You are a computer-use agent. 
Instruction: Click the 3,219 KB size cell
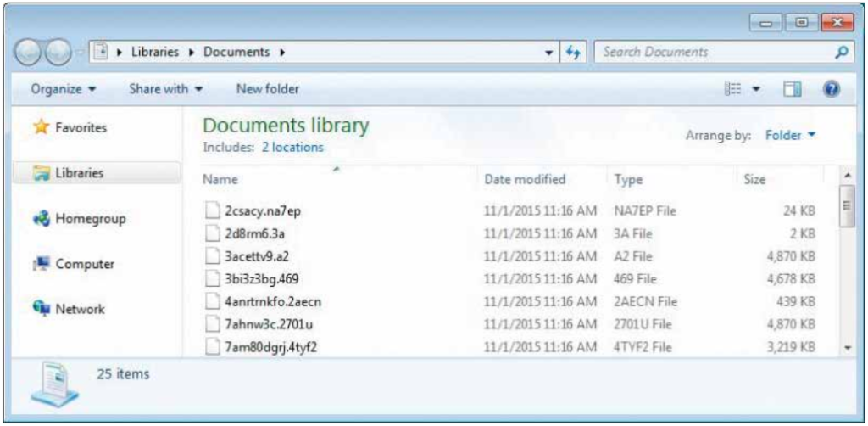(x=791, y=347)
